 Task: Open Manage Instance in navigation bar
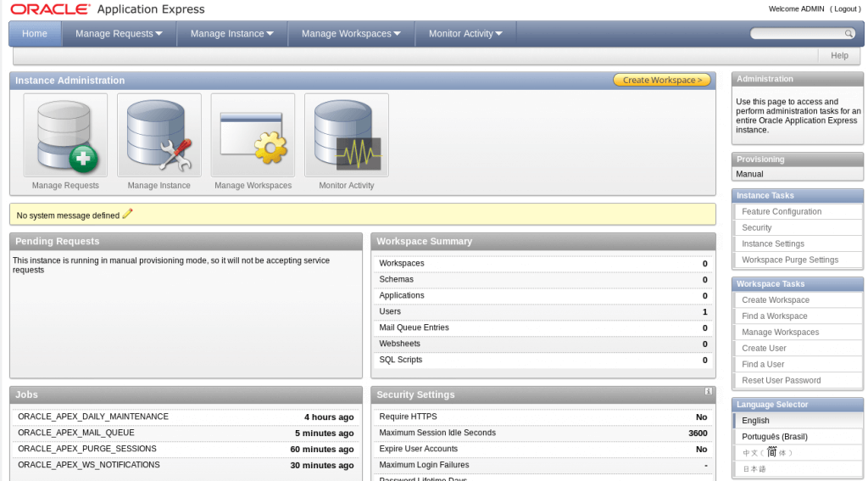click(232, 34)
